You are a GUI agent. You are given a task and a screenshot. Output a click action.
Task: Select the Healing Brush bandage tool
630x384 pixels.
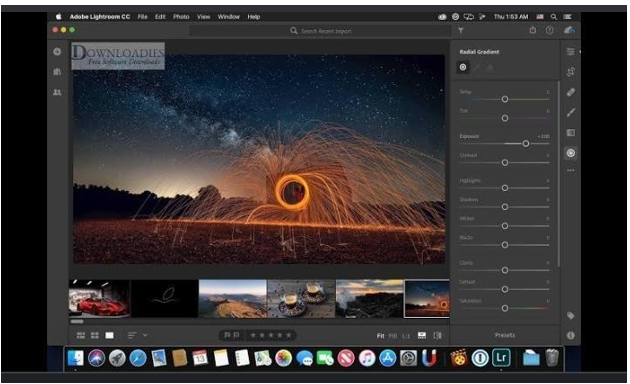point(571,92)
